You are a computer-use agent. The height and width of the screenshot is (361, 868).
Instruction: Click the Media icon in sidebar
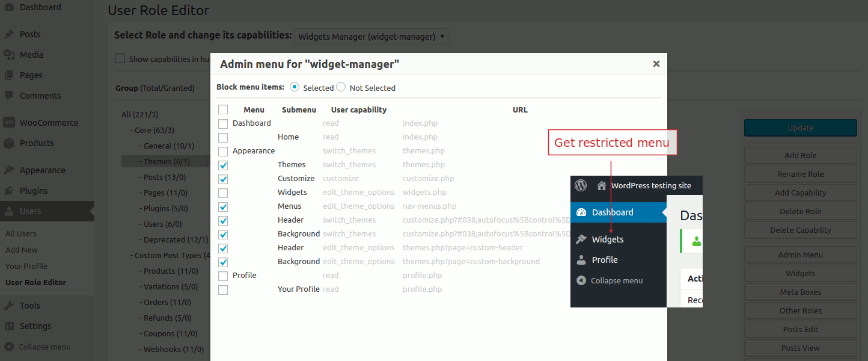click(9, 55)
